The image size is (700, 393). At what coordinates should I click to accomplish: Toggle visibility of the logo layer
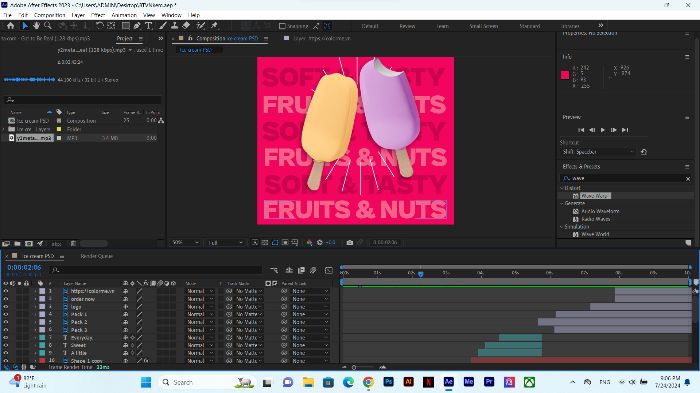[6, 307]
